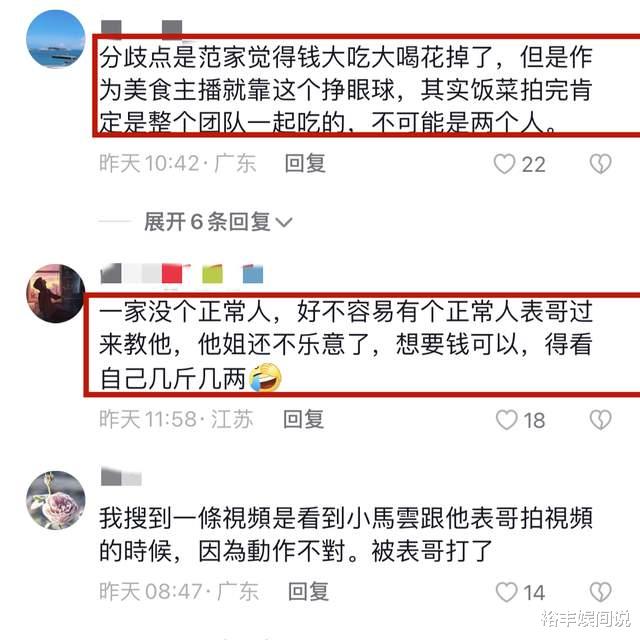Image resolution: width=640 pixels, height=640 pixels.
Task: Open comment text starting 我搜到一條視頻
Action: point(346,534)
